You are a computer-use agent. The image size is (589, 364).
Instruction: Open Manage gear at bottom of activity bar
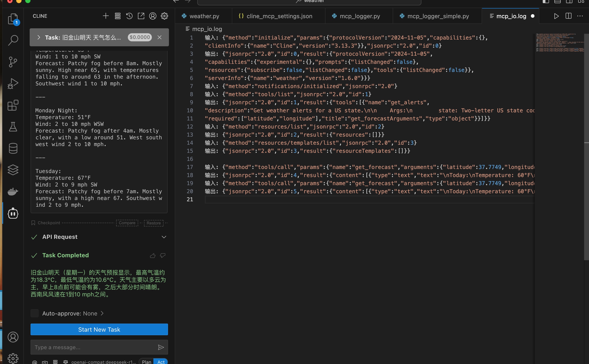13,358
